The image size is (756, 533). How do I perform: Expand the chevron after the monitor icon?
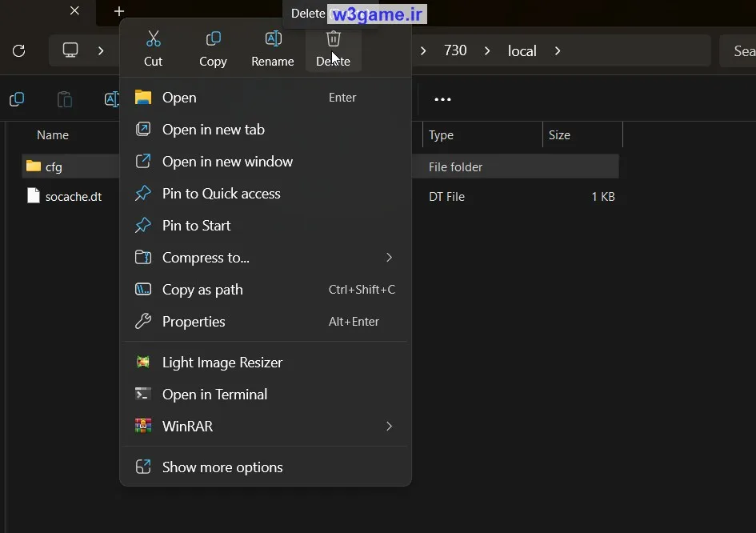[x=100, y=50]
